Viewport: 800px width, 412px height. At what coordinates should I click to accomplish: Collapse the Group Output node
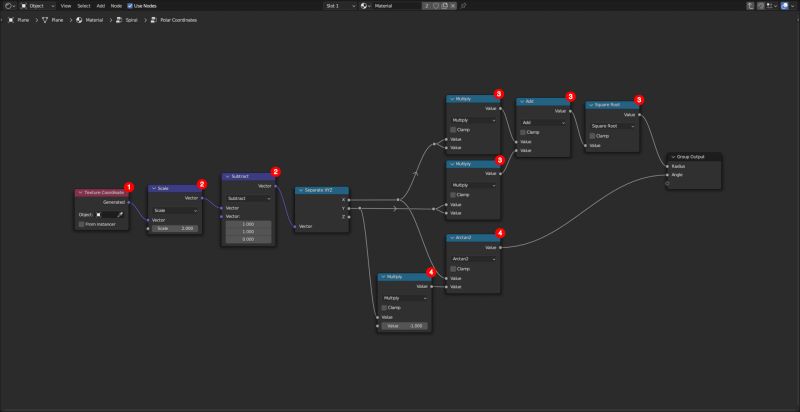coord(673,157)
